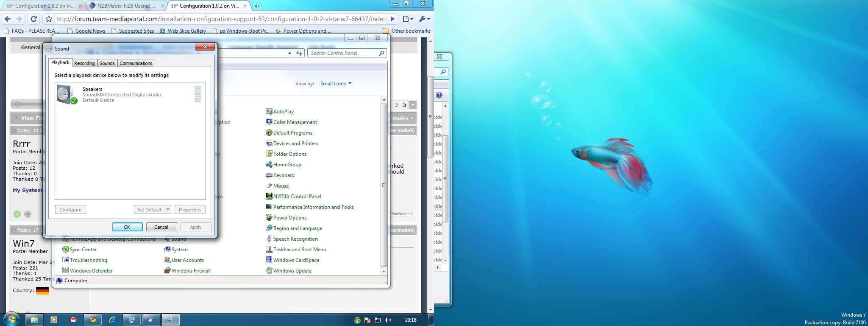Open NVIDIA Control Panel link
The height and width of the screenshot is (326, 868).
coord(297,197)
